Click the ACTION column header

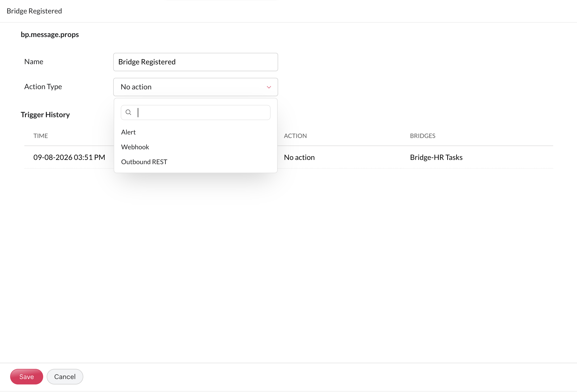pos(295,136)
